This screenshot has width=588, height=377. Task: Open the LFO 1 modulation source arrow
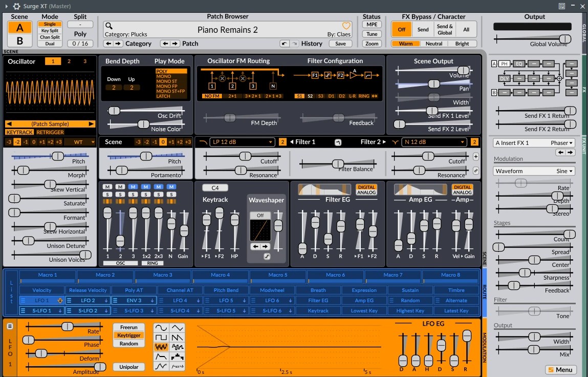coord(60,300)
